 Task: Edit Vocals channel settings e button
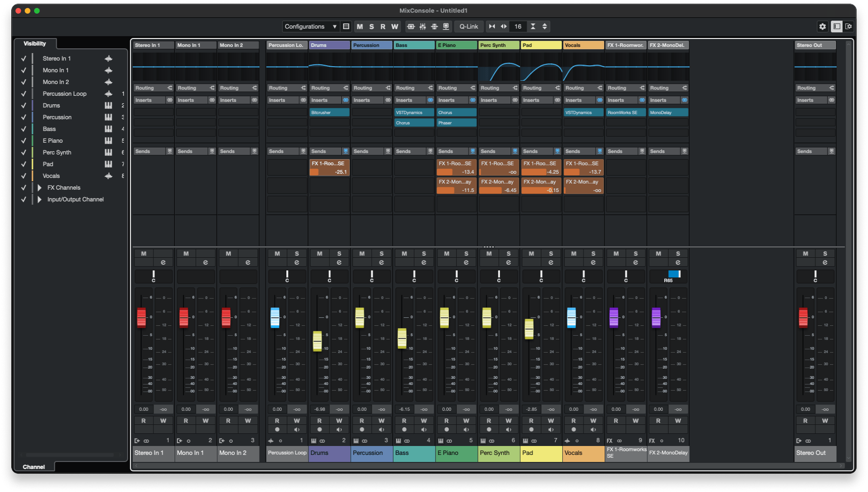[x=593, y=262]
